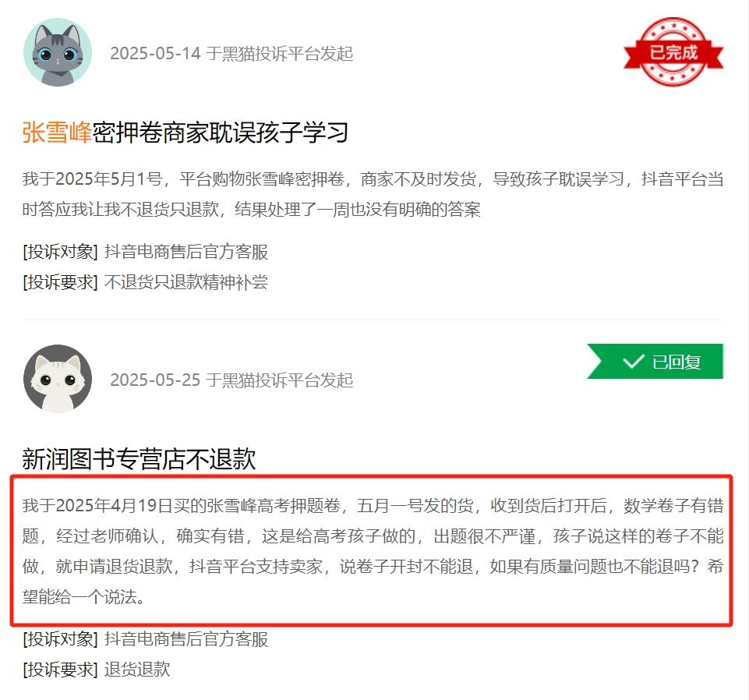Click the white cat avatar
The width and height of the screenshot is (749, 700).
(58, 378)
